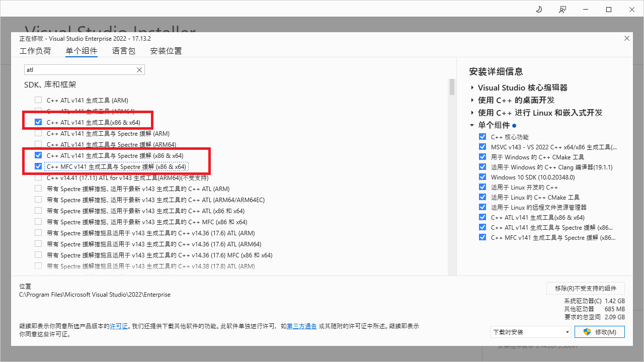Screen dimensions: 644x362
Task: Clear the "atl" search text with X
Action: [x=139, y=70]
